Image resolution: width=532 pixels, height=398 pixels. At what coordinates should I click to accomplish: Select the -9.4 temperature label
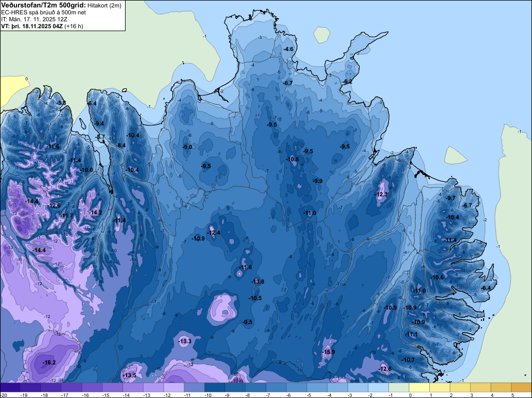tap(99, 124)
